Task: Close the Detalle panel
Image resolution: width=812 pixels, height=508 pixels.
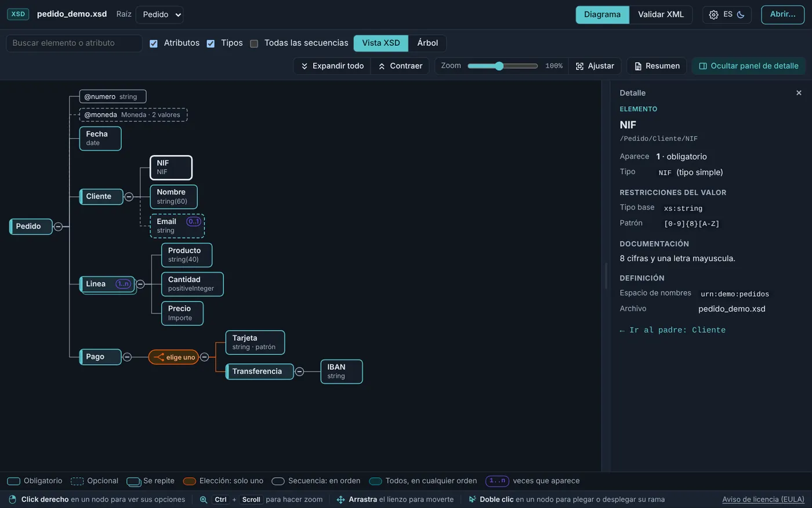Action: tap(799, 93)
